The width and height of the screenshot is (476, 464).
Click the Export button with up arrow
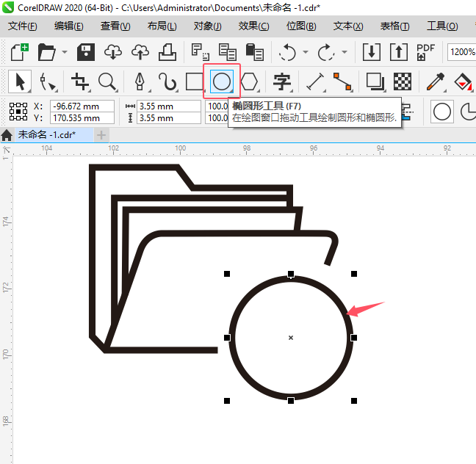pyautogui.click(x=397, y=52)
